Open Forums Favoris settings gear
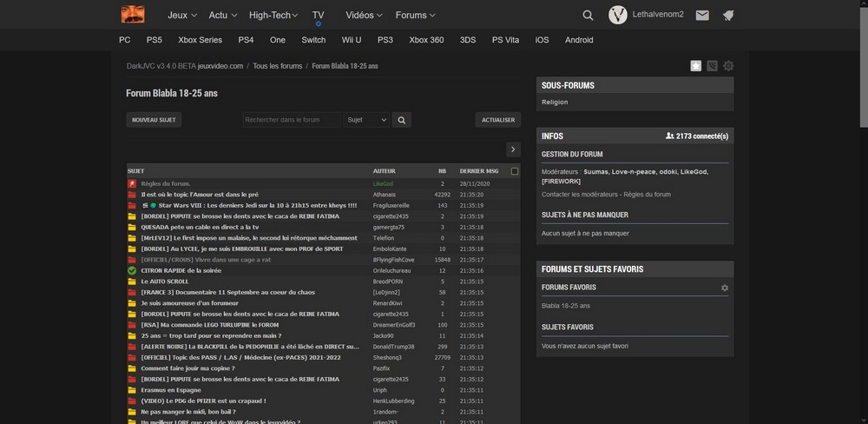Screen dimensions: 868x424 click(x=725, y=288)
